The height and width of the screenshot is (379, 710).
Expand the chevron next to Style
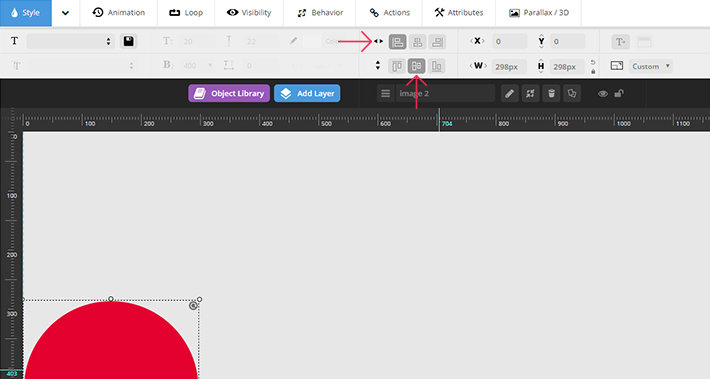click(x=66, y=13)
